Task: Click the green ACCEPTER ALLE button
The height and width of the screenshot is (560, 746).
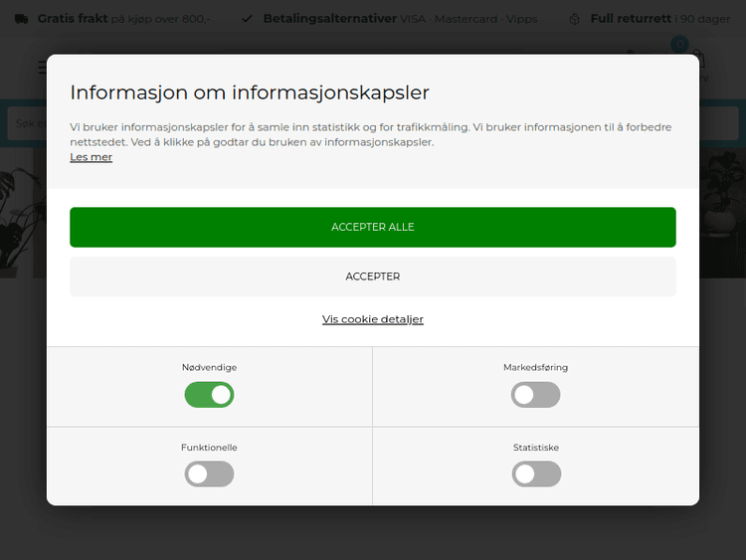Action: pos(372,227)
